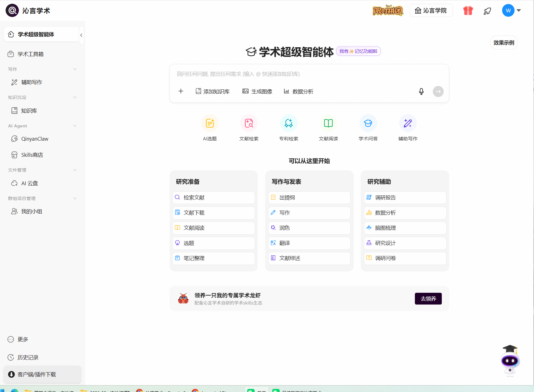Viewport: 534px width, 392px height.
Task: Open the robot assistant mascot
Action: click(510, 360)
